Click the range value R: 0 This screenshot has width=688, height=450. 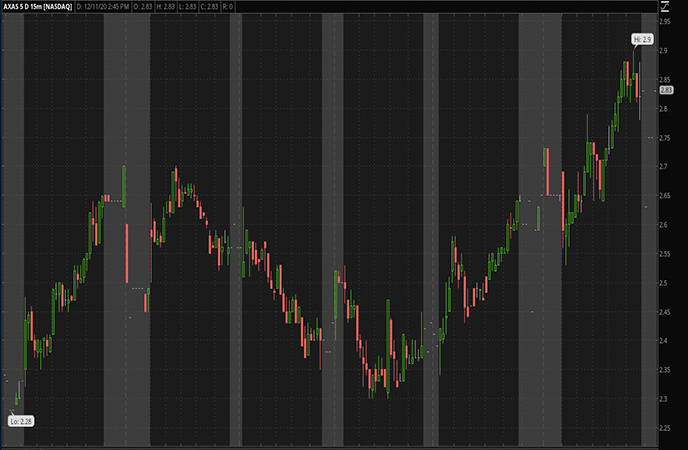click(227, 7)
